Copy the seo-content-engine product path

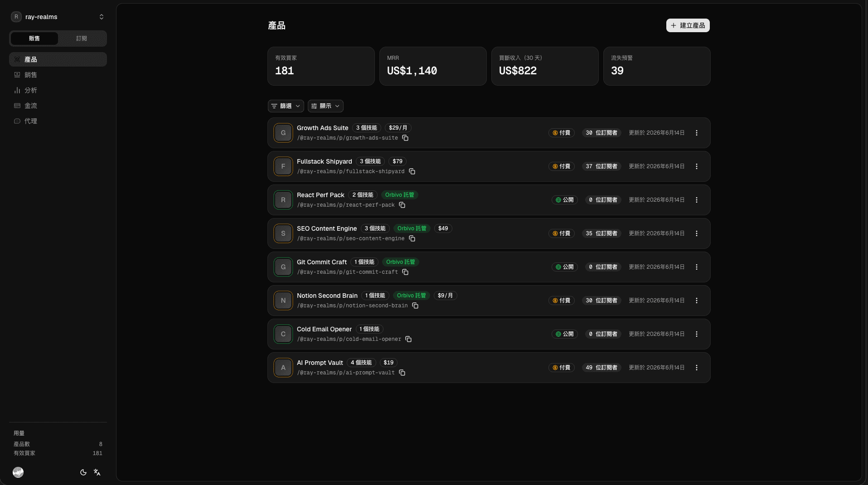click(412, 239)
